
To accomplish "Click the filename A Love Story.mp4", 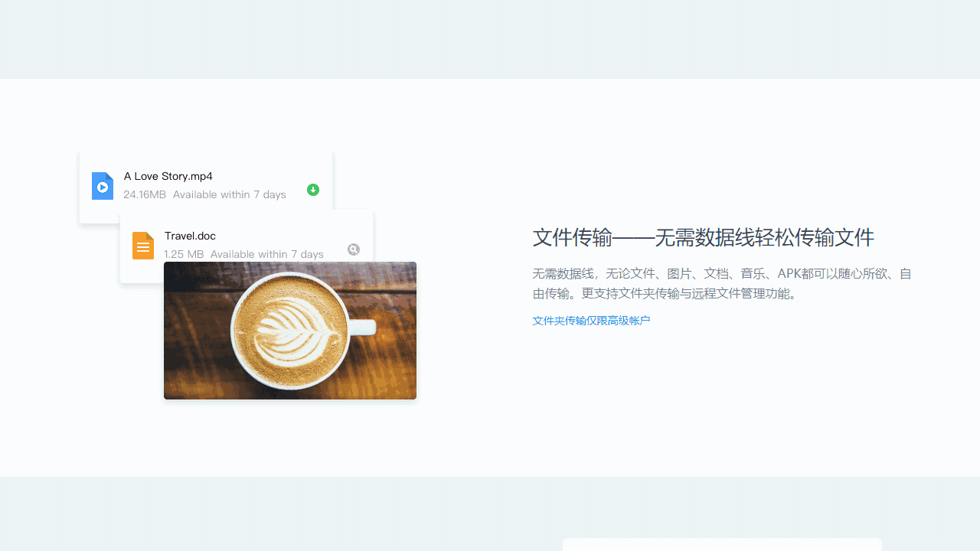I will point(168,176).
